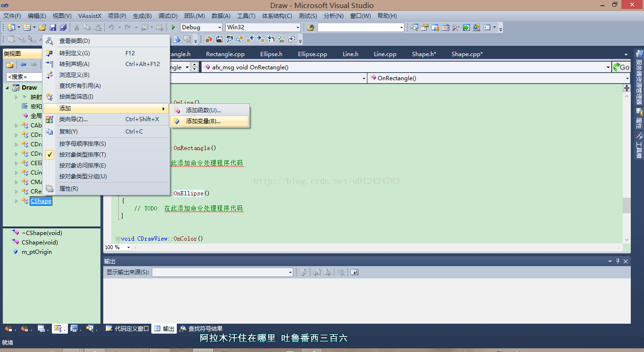Open Solution Explorer toolbar icon

414,27
